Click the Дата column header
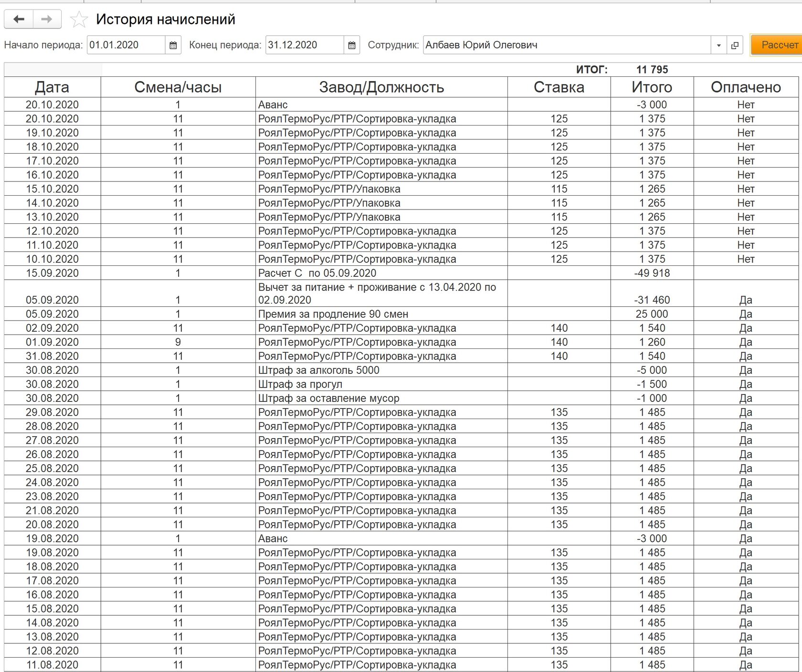802x672 pixels. 52,87
